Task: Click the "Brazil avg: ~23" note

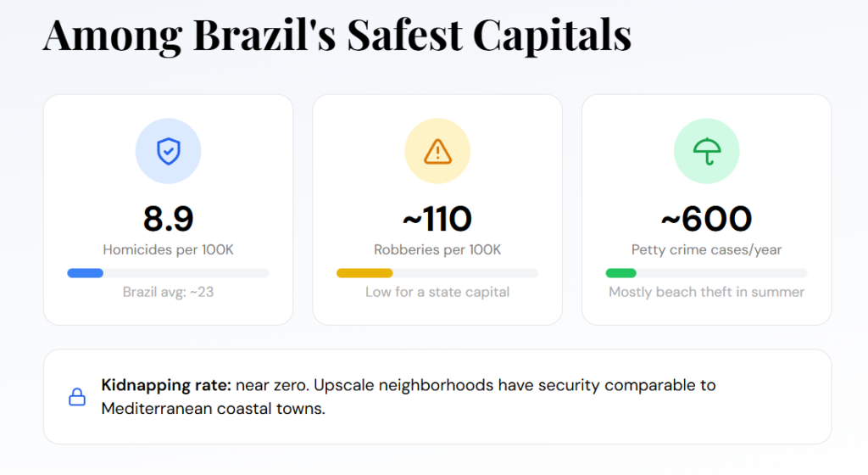Action: [x=168, y=293]
